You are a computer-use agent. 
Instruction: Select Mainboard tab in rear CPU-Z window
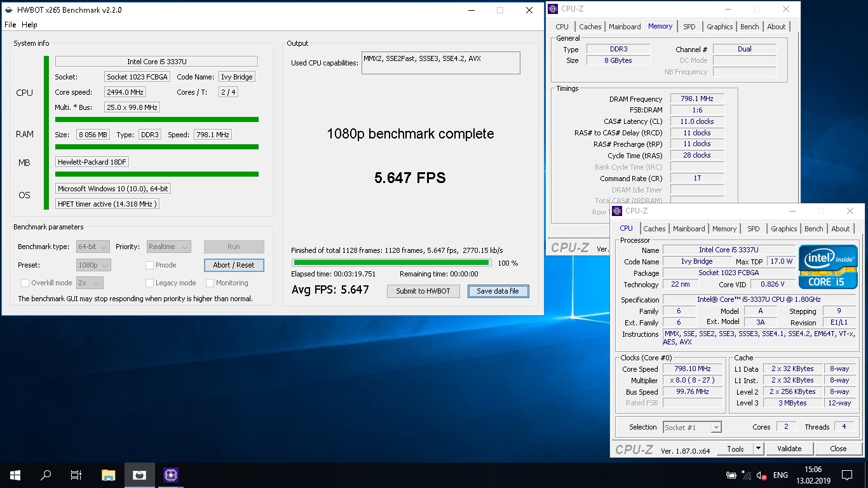625,27
